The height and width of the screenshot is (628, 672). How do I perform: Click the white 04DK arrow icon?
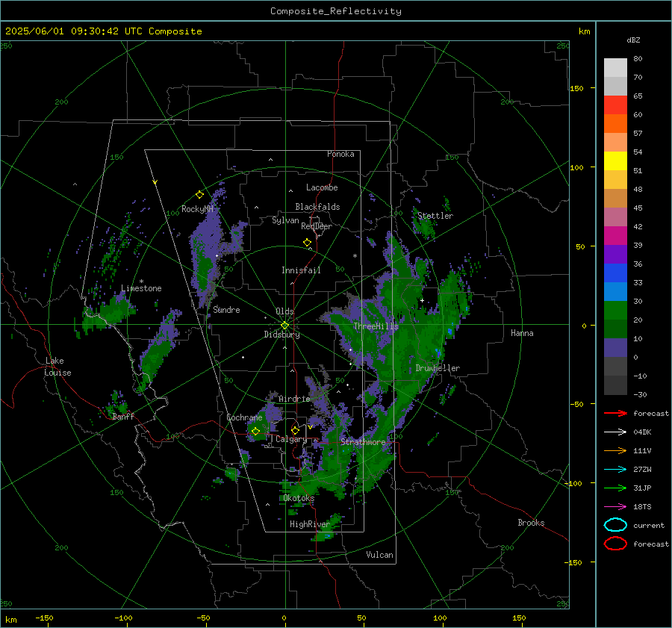coord(615,432)
